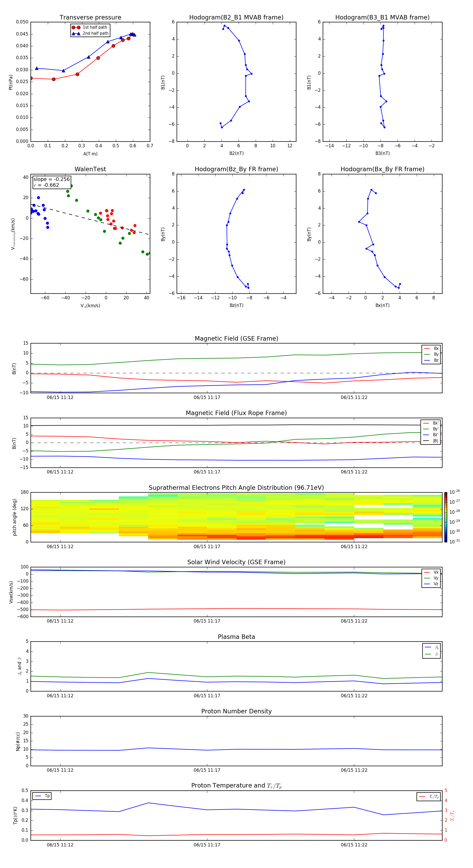Click the 'V_remaining(km/s)' y-axis label
Image resolution: width=473 pixels, height=868 pixels.
click(x=13, y=234)
